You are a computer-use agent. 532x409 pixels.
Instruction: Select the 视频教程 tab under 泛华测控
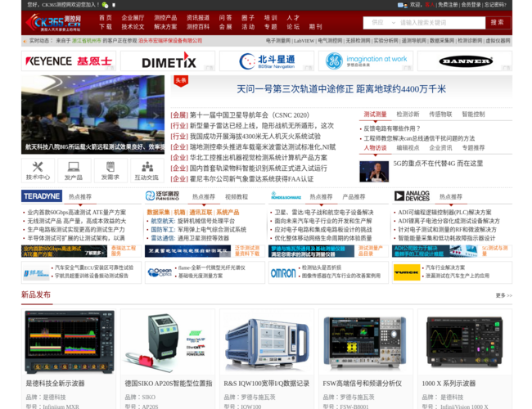coord(237,196)
